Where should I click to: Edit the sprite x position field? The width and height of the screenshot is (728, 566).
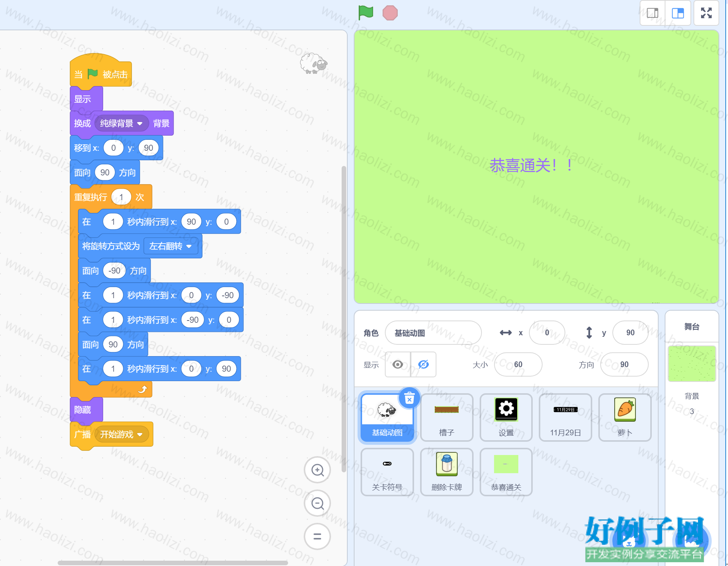click(547, 333)
